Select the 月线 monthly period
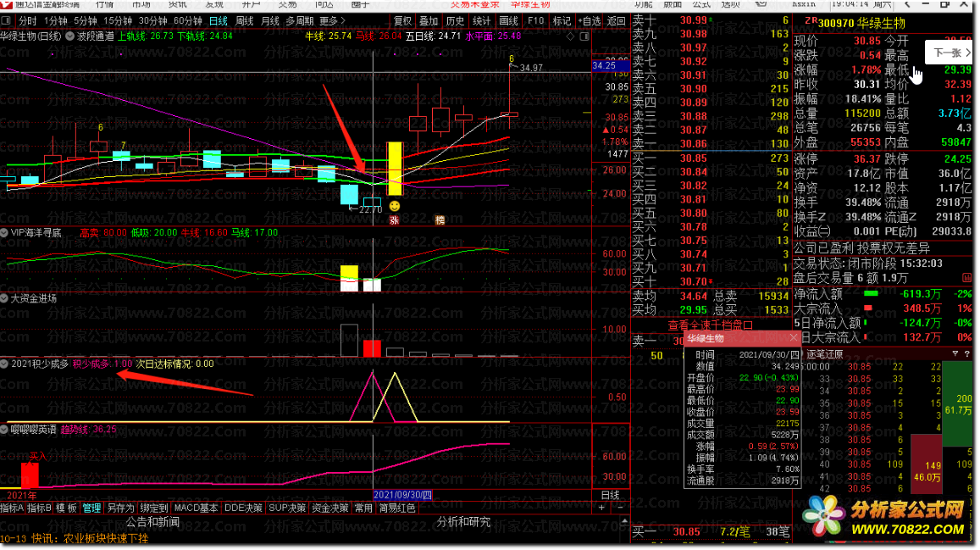 (x=269, y=20)
